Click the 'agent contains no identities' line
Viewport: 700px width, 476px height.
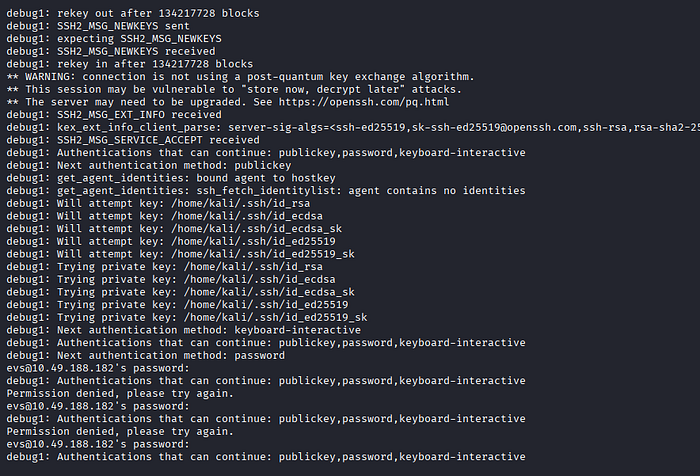click(266, 191)
